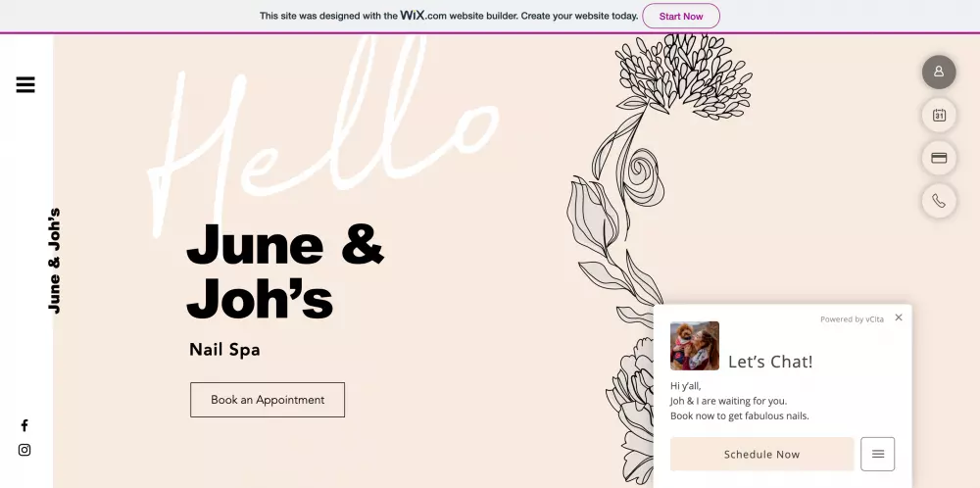Visit the Instagram profile icon
This screenshot has width=980, height=488.
tap(24, 450)
